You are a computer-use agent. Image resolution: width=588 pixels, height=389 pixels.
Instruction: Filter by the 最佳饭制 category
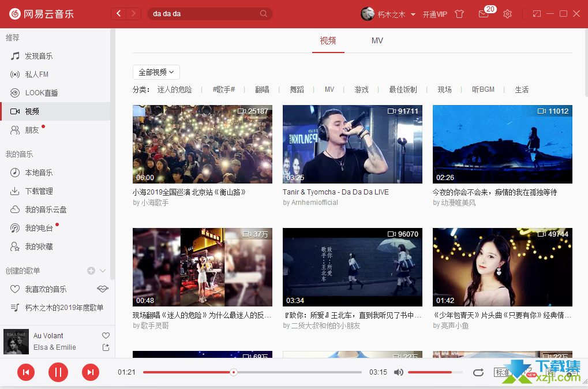tap(403, 89)
